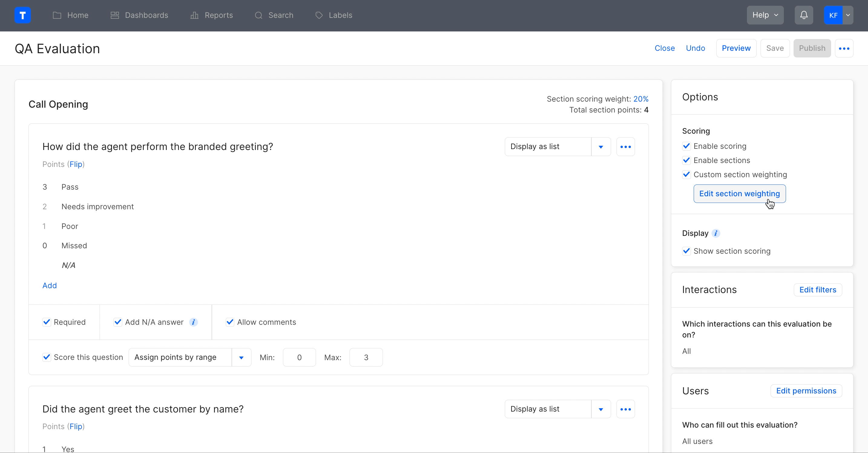Screen dimensions: 868x453
Task: Click info icon beside Add N/A answer
Action: (x=193, y=322)
